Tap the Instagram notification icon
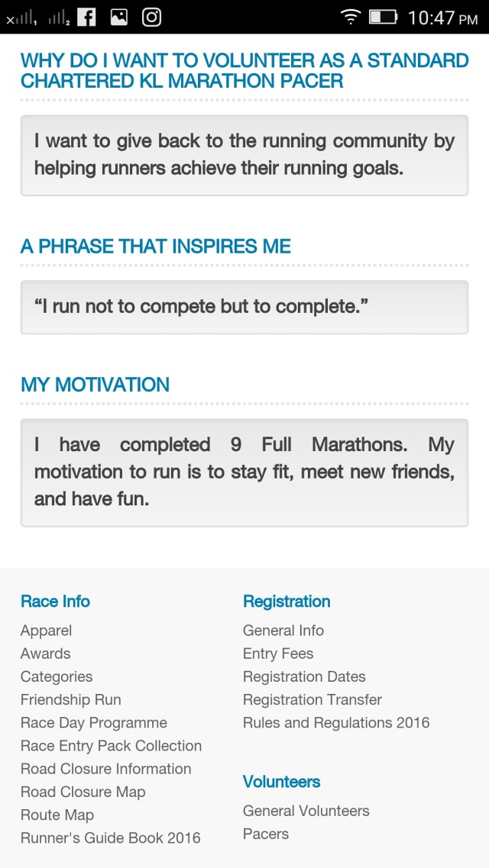489x868 pixels. (x=151, y=17)
